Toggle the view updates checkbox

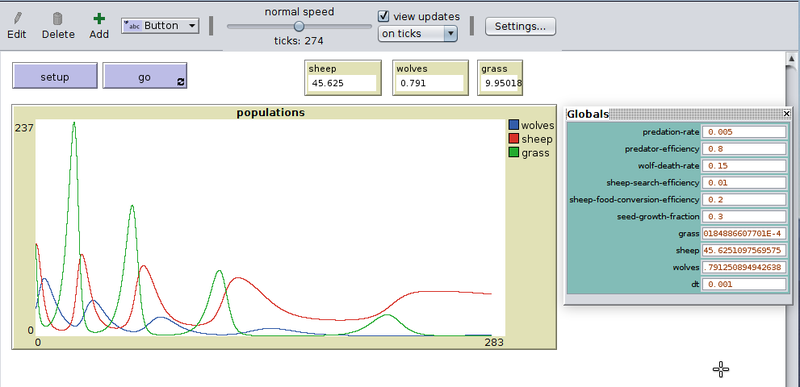click(x=384, y=16)
